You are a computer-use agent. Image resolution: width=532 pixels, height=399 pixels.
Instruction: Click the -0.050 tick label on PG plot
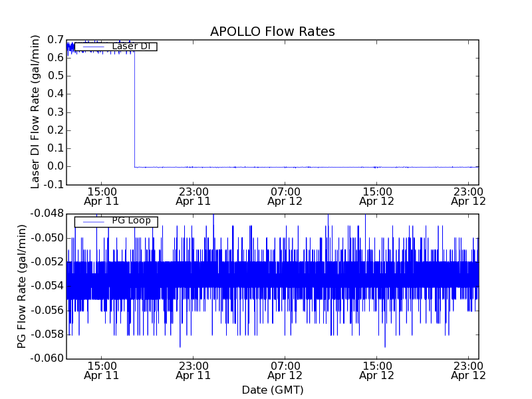point(47,238)
